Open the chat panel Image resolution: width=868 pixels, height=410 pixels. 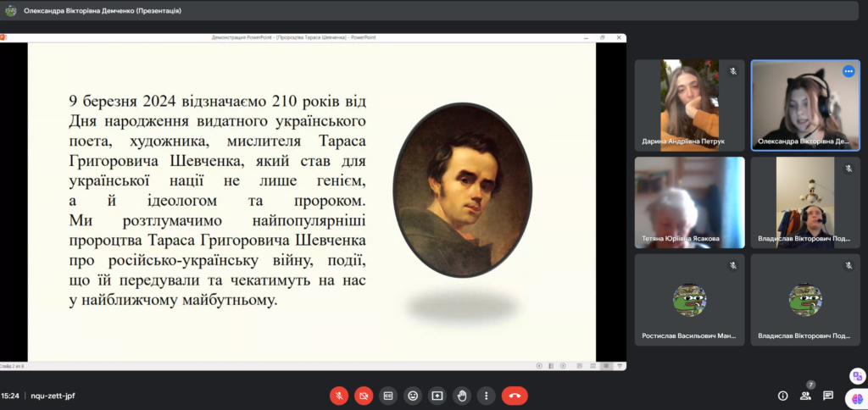point(828,396)
